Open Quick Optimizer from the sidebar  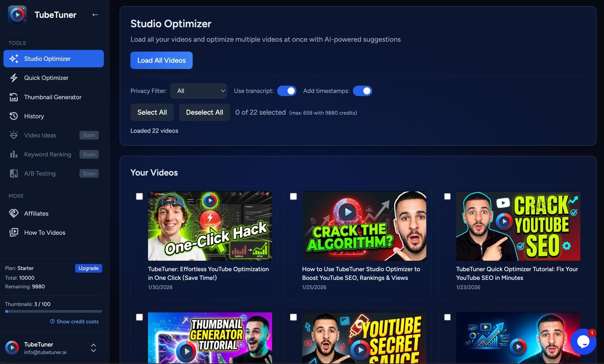tap(14, 78)
